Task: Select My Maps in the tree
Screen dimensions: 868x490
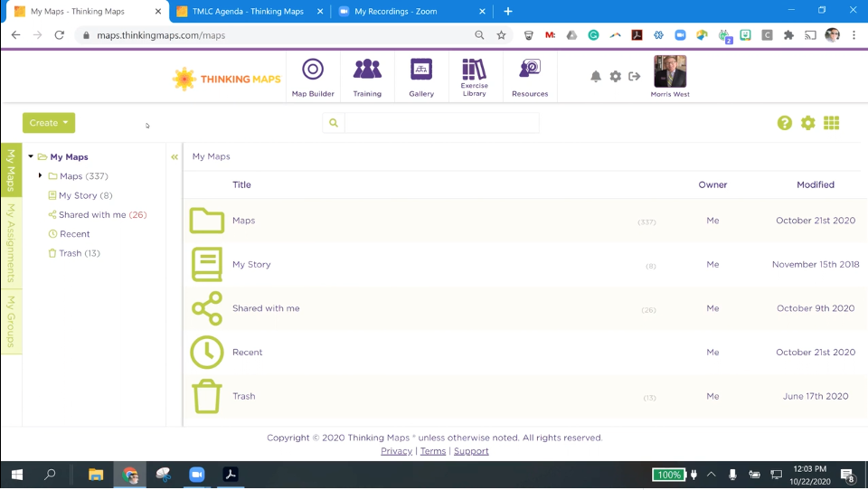Action: [x=69, y=156]
